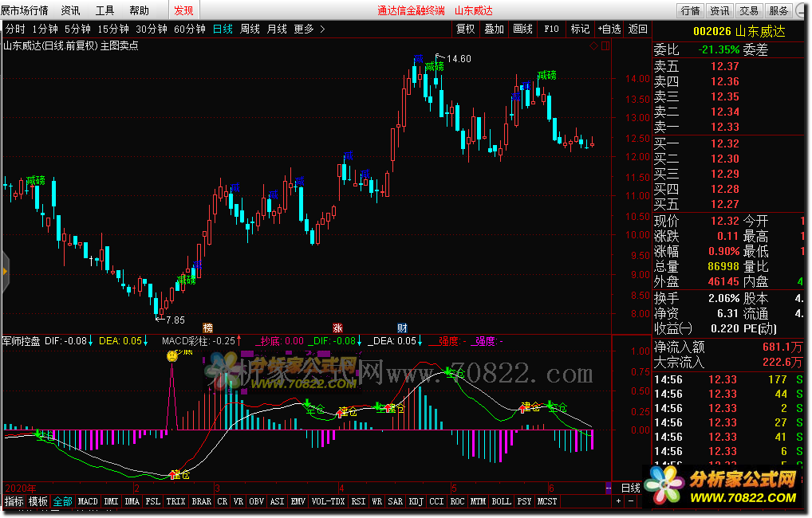Open F10 company info

tap(551, 29)
